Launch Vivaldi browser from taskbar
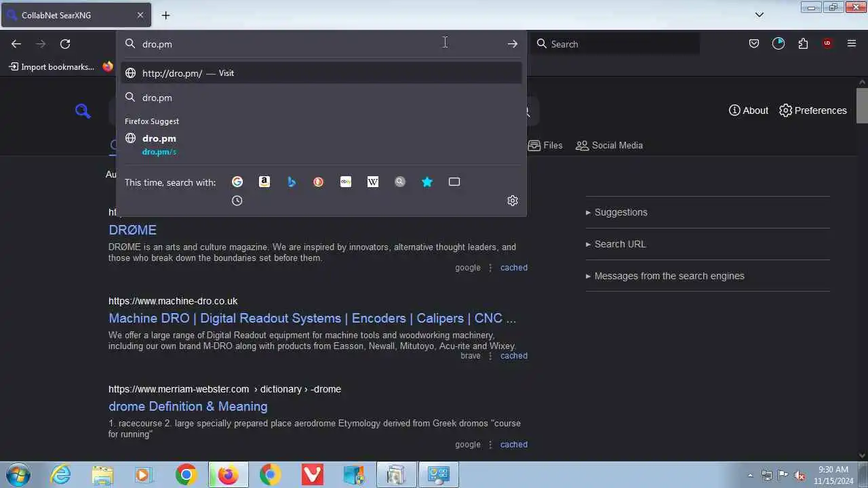This screenshot has width=868, height=488. (312, 475)
